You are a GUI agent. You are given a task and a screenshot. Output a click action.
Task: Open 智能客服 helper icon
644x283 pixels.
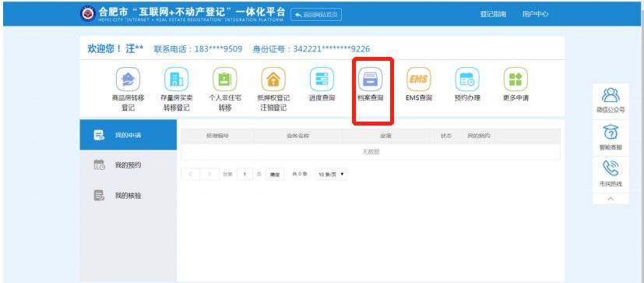[611, 133]
